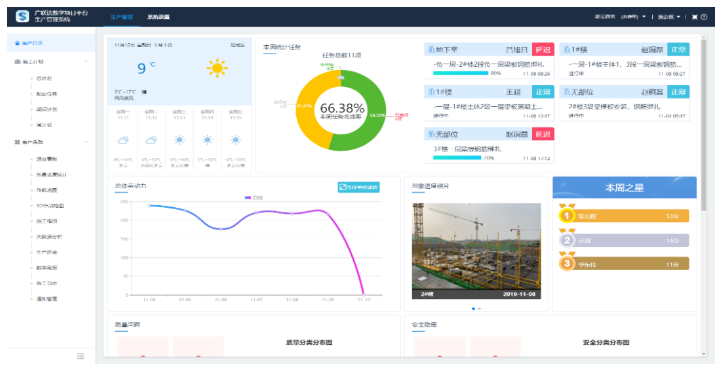Click the building icon on the 地下室 card
722x369 pixels.
point(431,49)
